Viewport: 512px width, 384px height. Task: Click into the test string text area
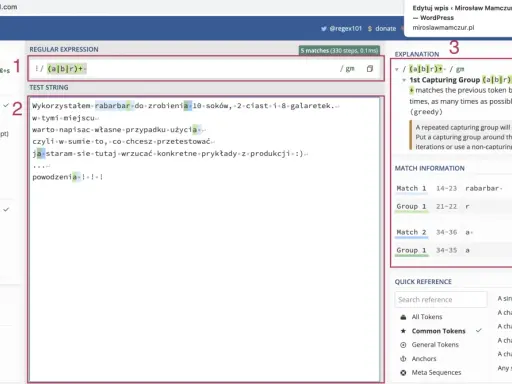click(204, 239)
